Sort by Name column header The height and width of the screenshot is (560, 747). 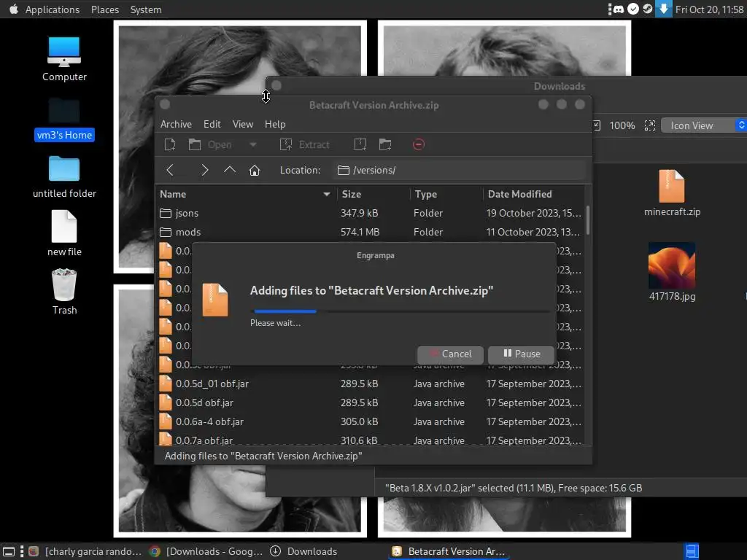point(246,194)
